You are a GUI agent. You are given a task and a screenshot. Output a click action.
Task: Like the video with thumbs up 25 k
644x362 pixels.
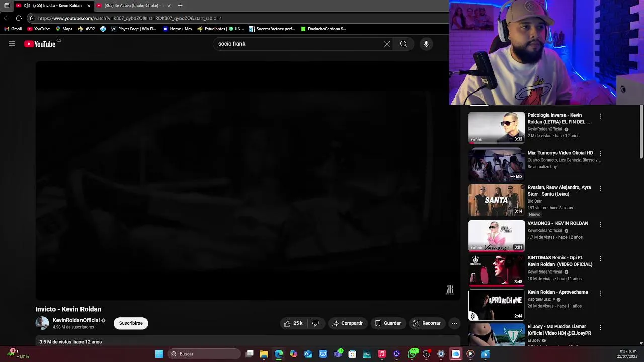tap(293, 323)
